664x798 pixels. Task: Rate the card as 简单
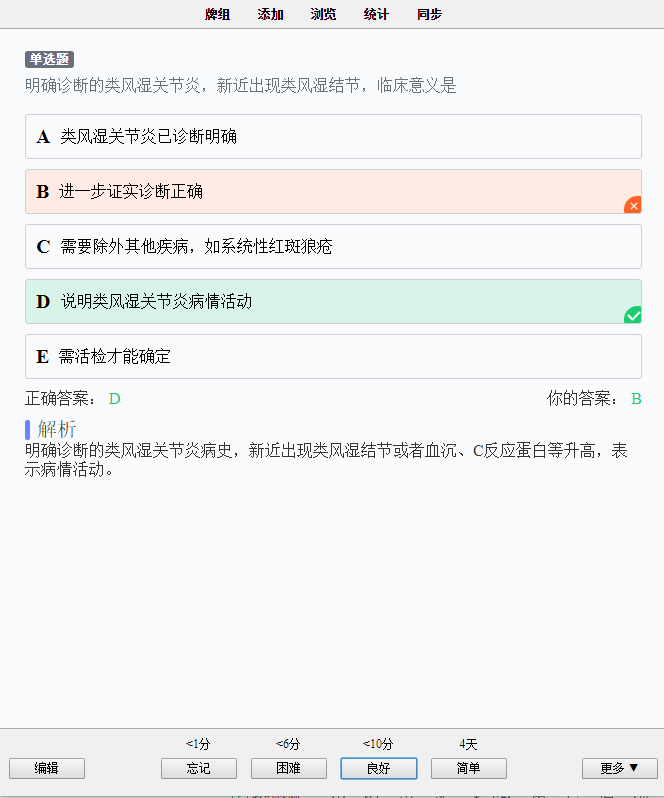point(469,768)
